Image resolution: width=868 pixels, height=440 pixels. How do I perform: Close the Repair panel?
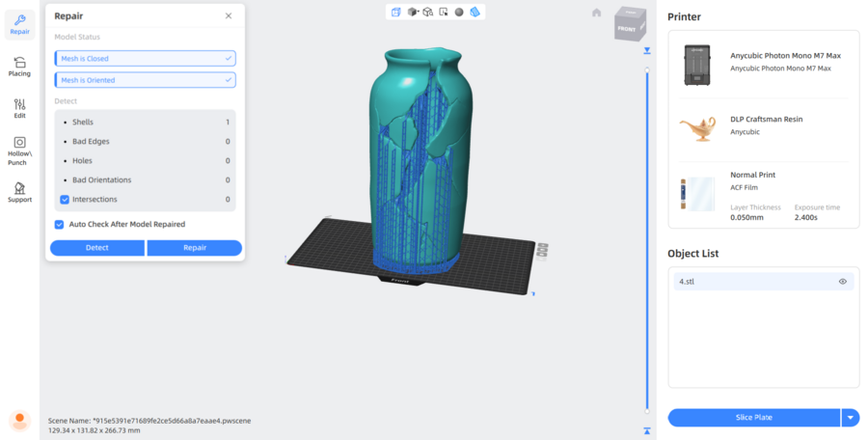click(x=229, y=16)
